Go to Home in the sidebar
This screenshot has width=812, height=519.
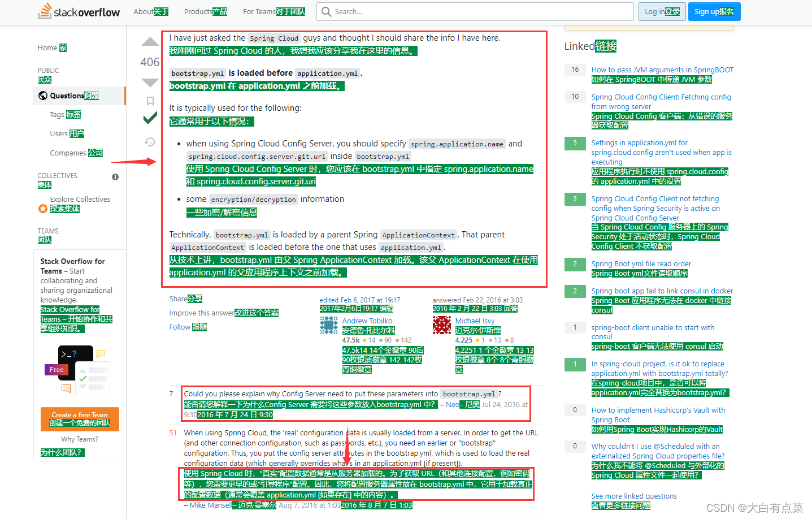click(52, 48)
